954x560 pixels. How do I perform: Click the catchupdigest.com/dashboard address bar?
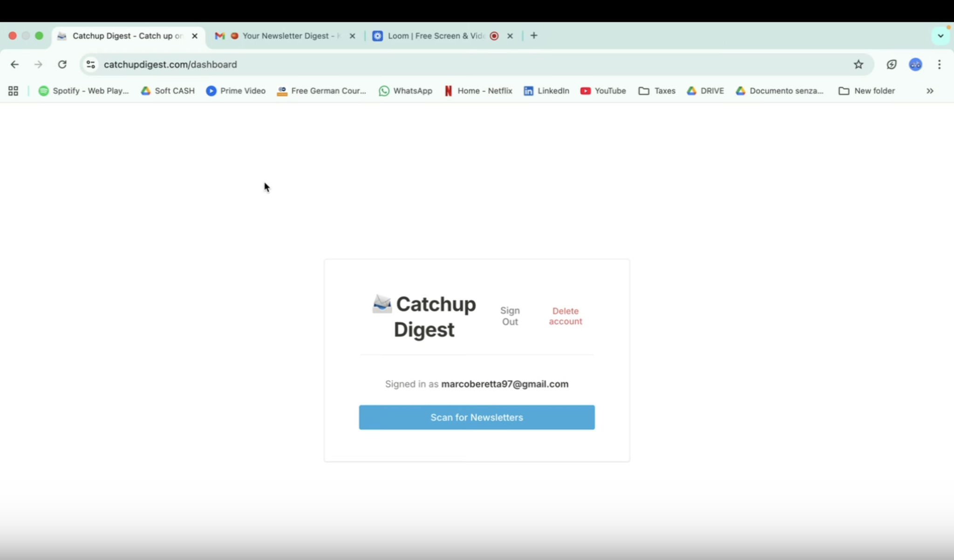[x=477, y=64]
